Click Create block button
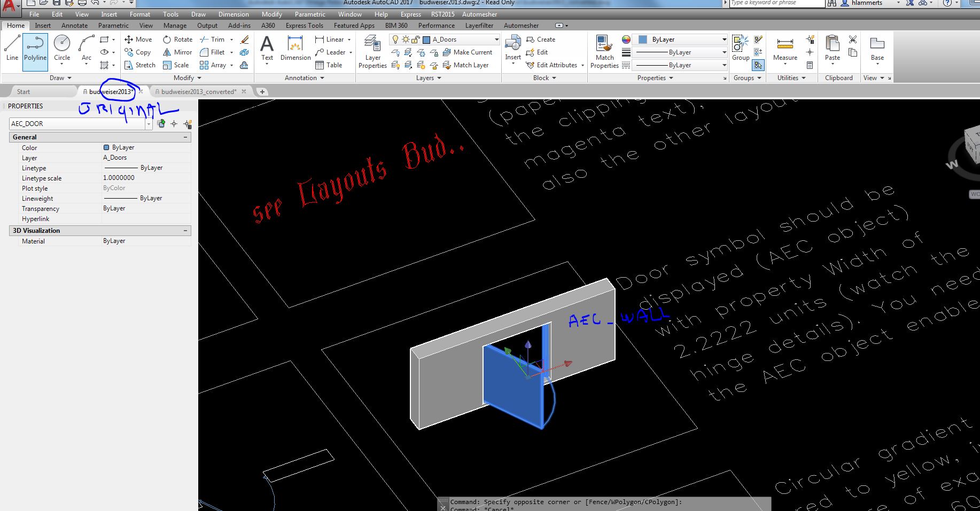980x511 pixels. (x=541, y=40)
